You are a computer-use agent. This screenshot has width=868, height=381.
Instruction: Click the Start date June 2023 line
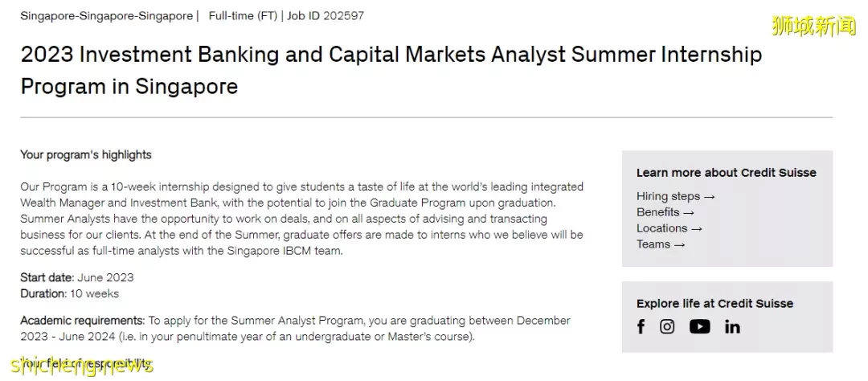(77, 277)
